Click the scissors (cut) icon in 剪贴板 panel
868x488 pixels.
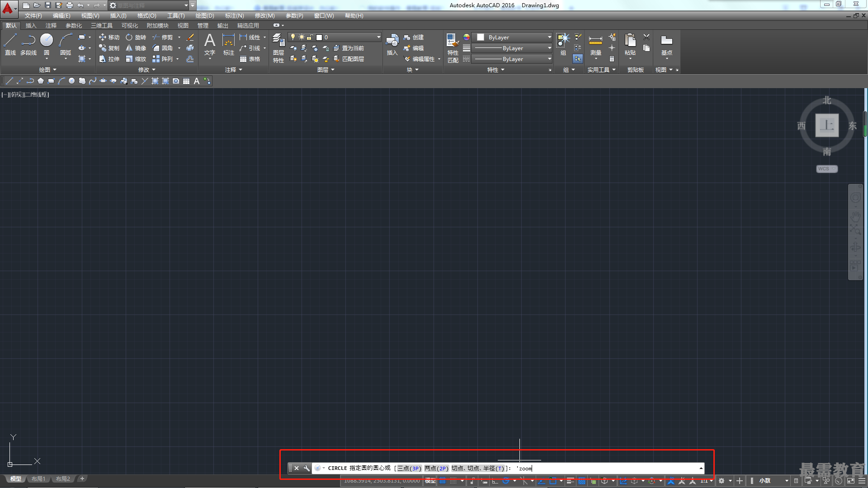pyautogui.click(x=646, y=37)
